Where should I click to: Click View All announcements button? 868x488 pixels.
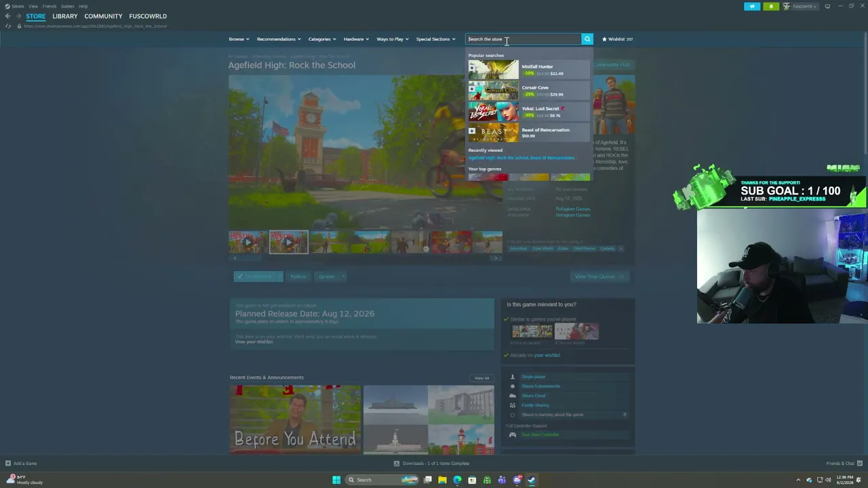(481, 378)
